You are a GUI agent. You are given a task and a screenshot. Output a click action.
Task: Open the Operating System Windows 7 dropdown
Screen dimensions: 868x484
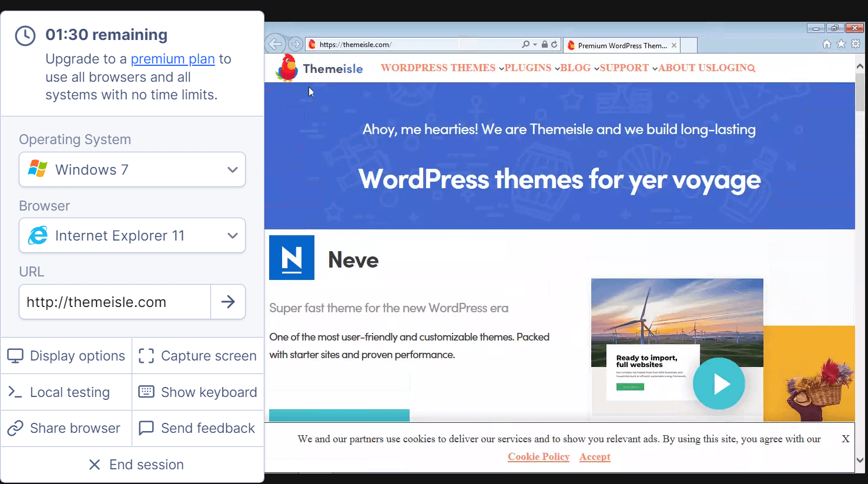click(x=132, y=169)
